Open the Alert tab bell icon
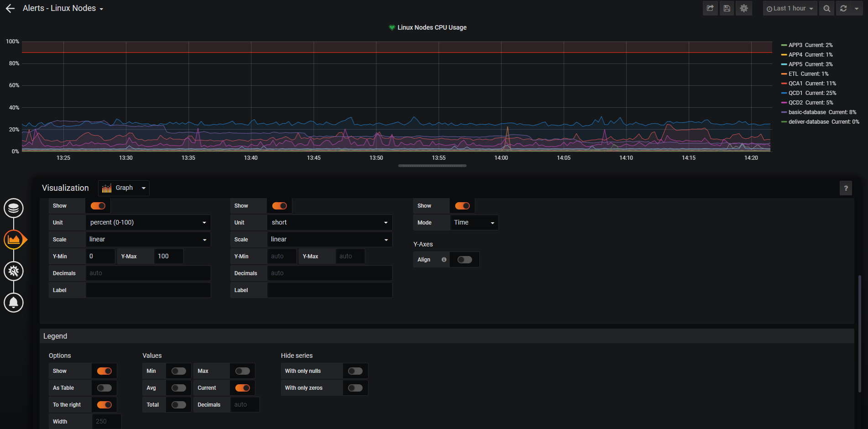 [x=14, y=303]
